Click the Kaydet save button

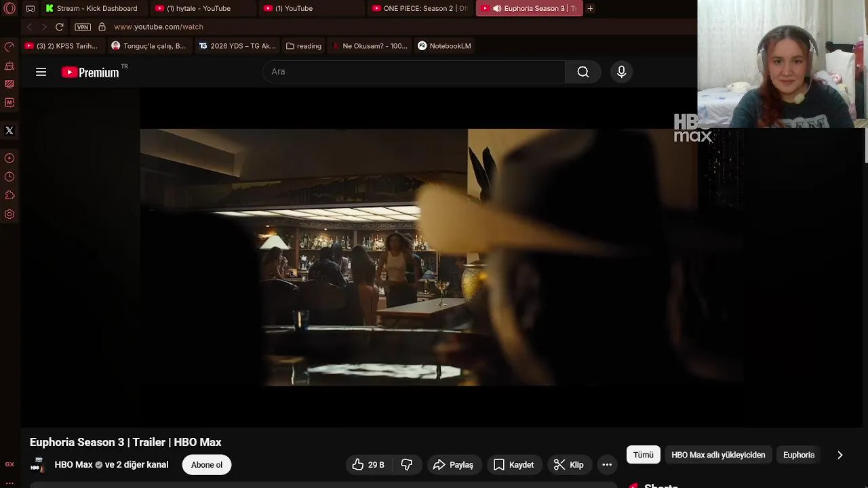click(x=513, y=465)
